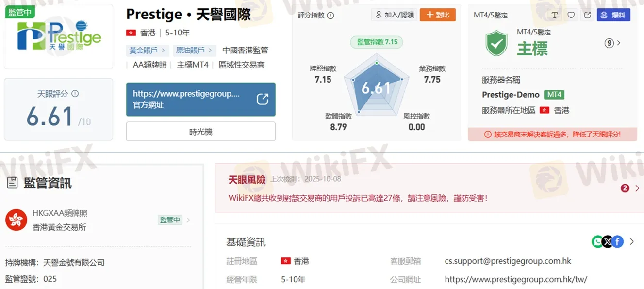Click the 區域性交易商 tag
Viewport: 644px width, 289px height.
pyautogui.click(x=242, y=65)
